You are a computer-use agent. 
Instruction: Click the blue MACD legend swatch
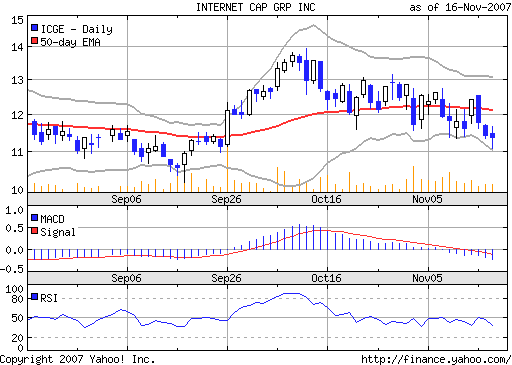pos(34,218)
